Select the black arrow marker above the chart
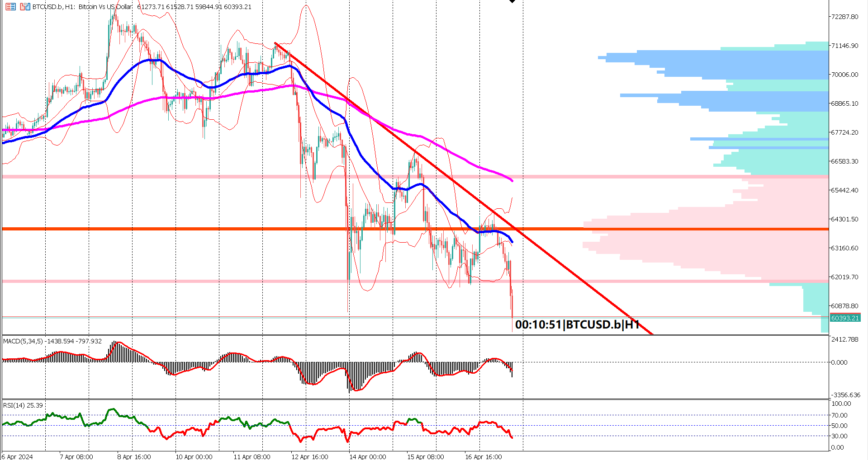 coord(512,2)
